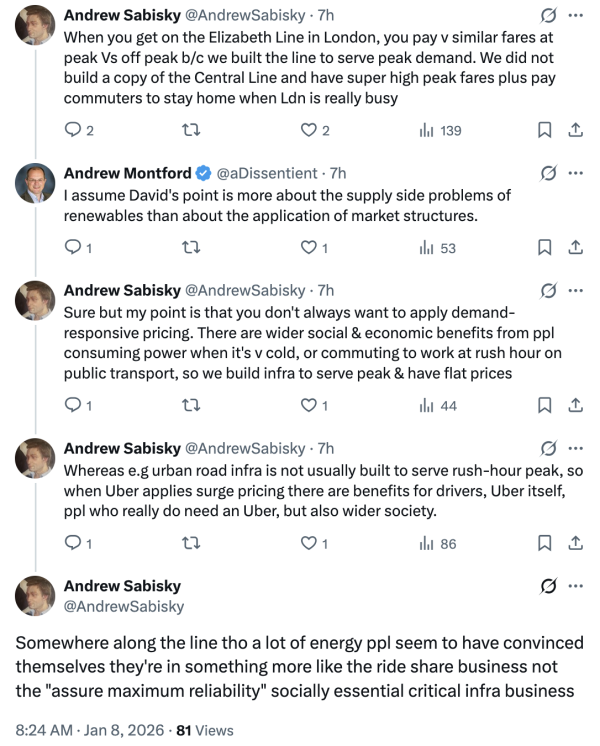Reply to the Elizabeth Line tweet

(72, 130)
